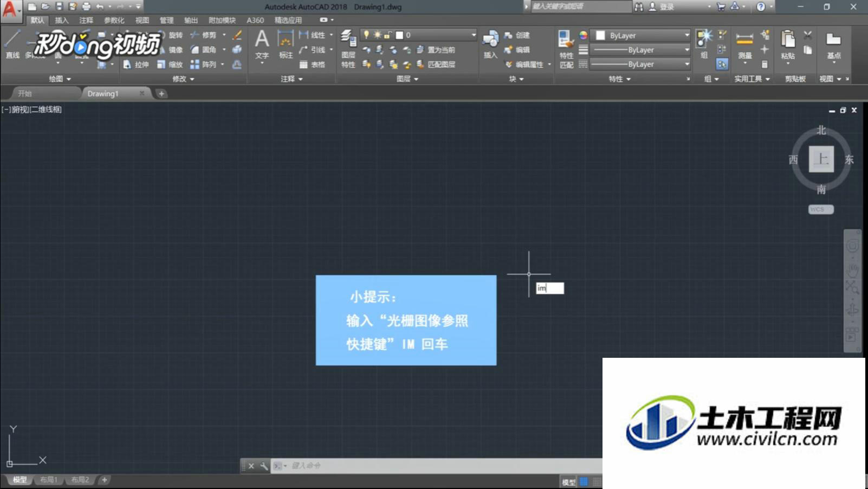Click the Dimension (标注) tool
This screenshot has height=489, width=868.
click(x=286, y=44)
